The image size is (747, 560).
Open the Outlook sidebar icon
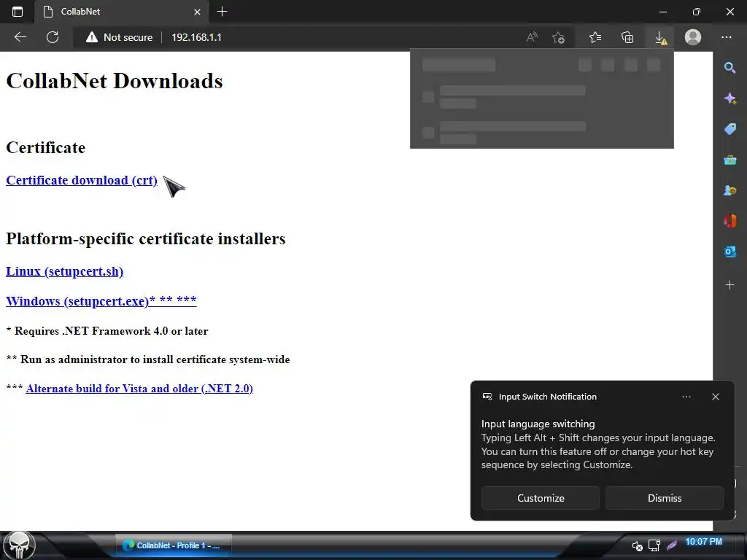point(729,252)
